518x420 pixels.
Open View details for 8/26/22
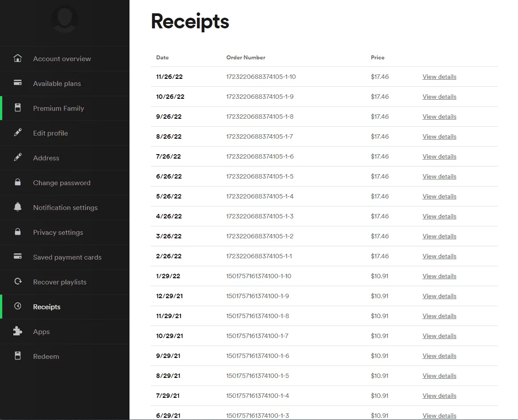[439, 136]
